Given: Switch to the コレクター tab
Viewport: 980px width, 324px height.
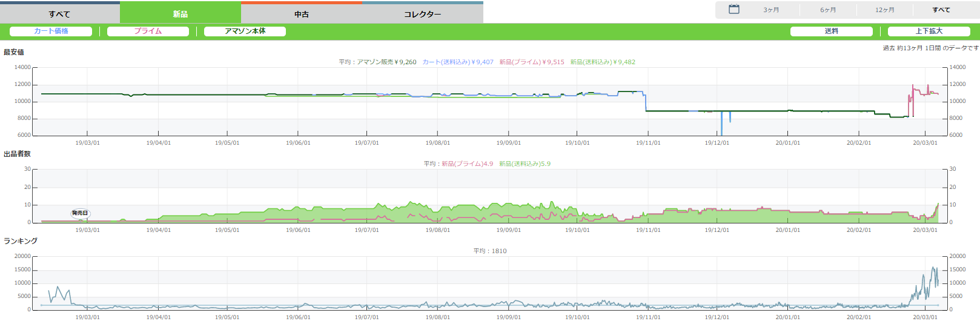Looking at the screenshot, I should [x=423, y=14].
